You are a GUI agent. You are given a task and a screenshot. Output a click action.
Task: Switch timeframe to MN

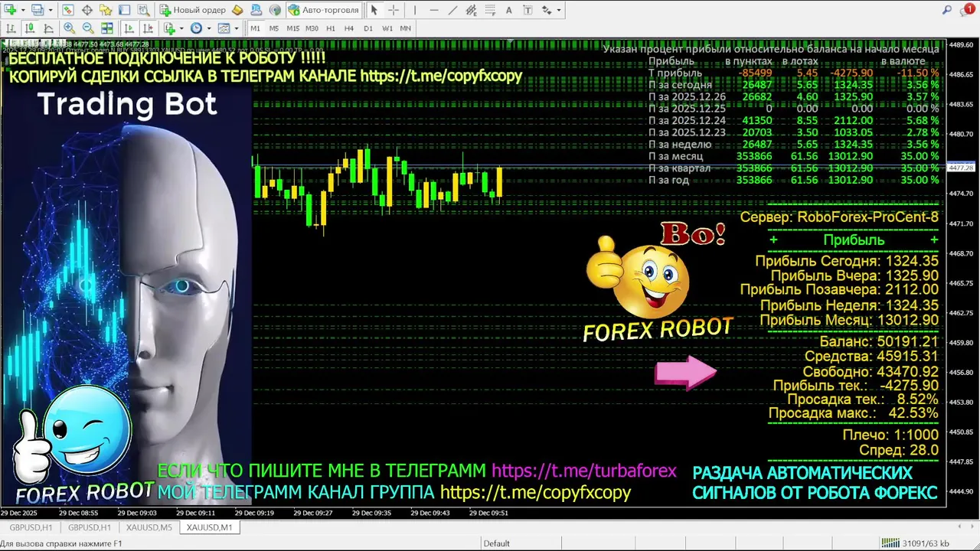[406, 28]
